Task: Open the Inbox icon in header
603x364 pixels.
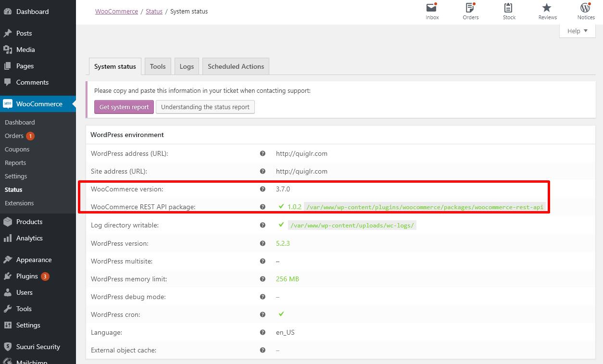Action: [432, 8]
